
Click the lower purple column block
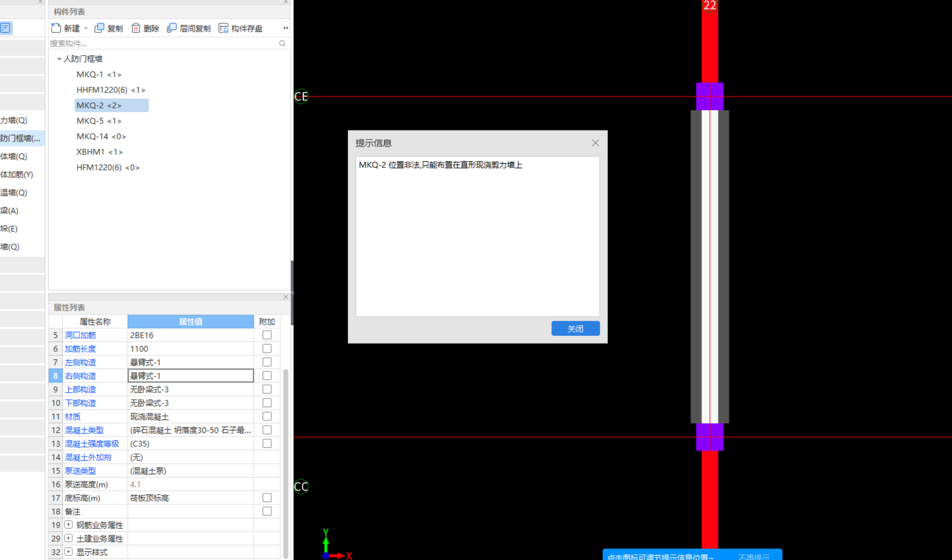(x=710, y=437)
